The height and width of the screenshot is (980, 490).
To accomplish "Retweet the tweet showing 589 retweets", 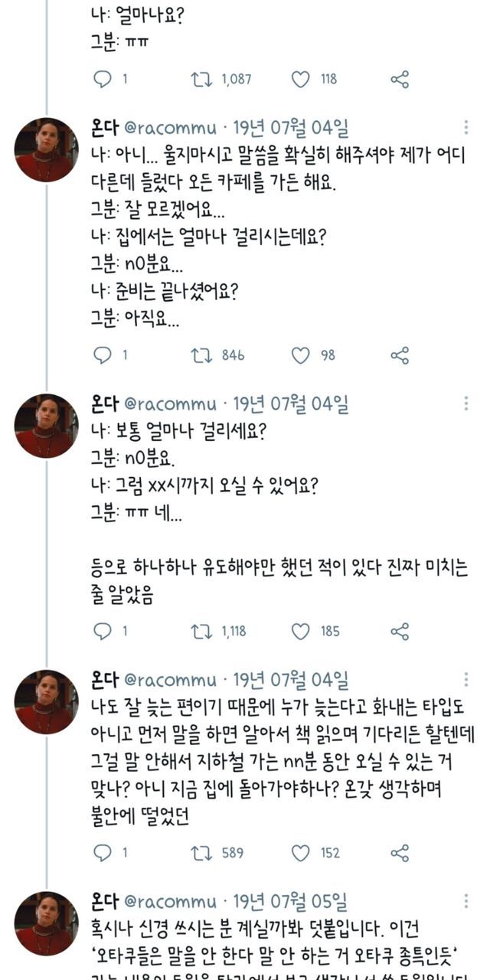I will (x=200, y=854).
